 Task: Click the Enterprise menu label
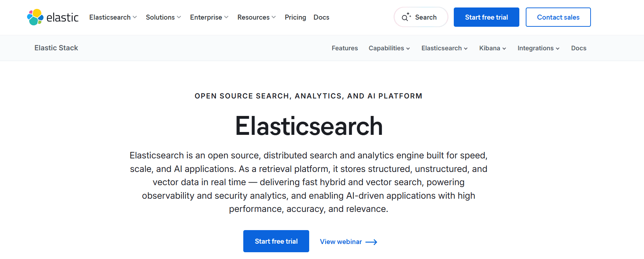[206, 17]
